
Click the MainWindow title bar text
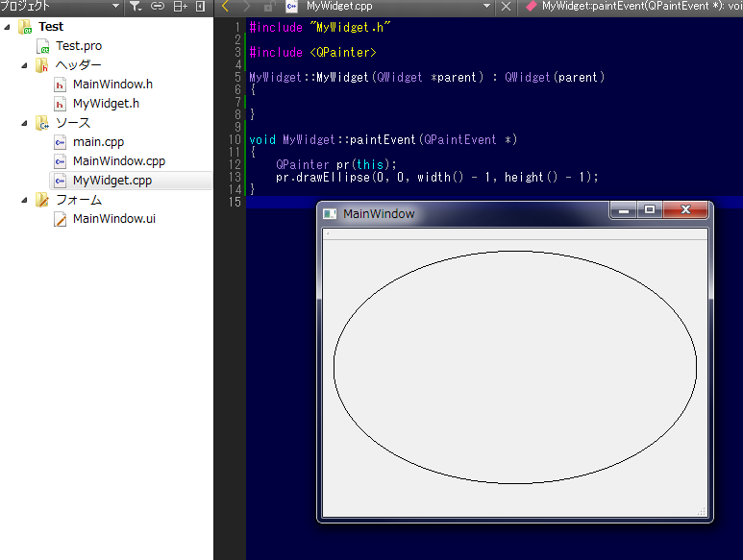coord(379,214)
